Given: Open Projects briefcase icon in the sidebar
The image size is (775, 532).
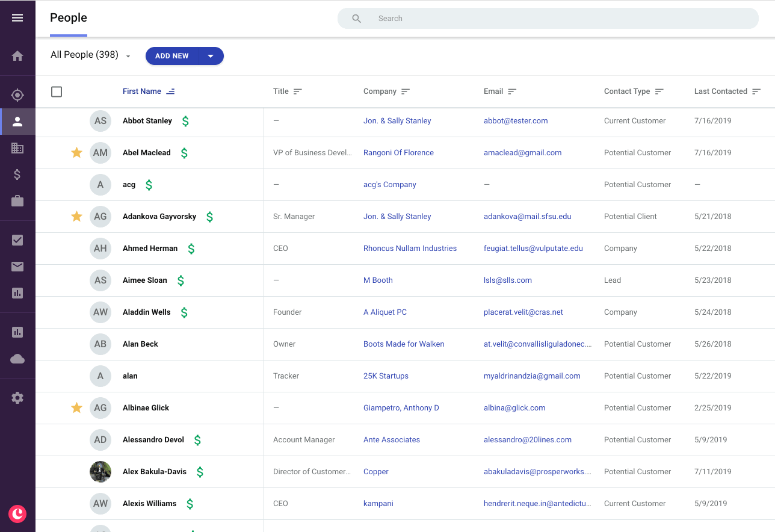Looking at the screenshot, I should 17,201.
